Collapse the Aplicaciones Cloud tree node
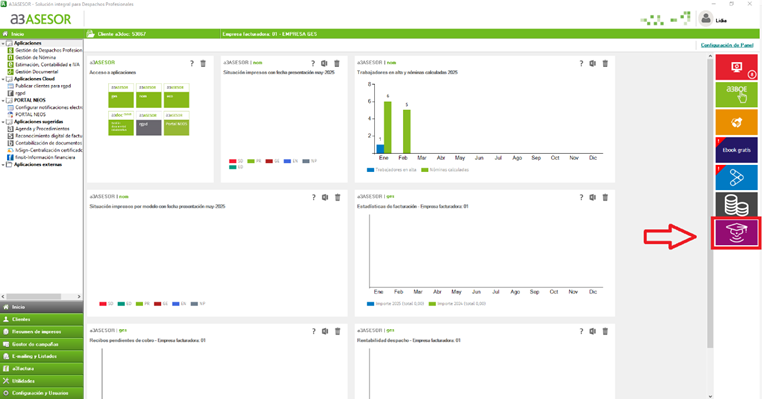The width and height of the screenshot is (762, 399). click(x=3, y=79)
